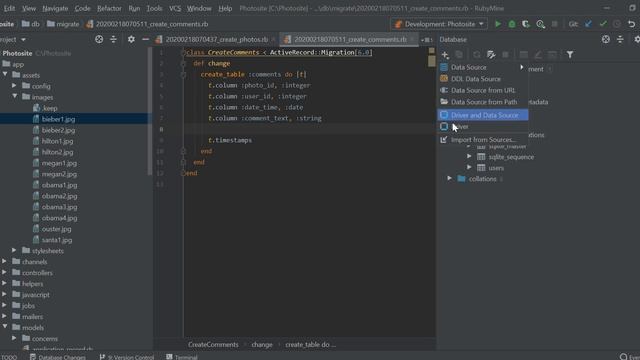Click CreateComments in the editor breadcrumb

(213, 344)
